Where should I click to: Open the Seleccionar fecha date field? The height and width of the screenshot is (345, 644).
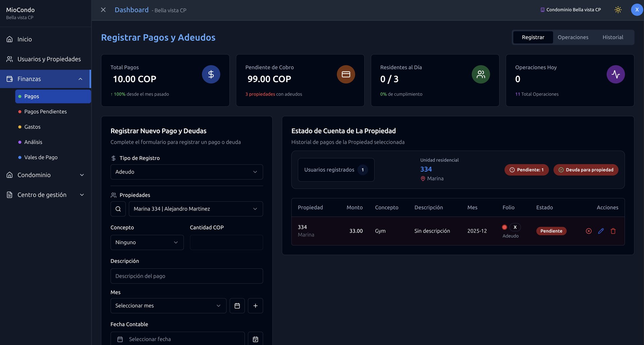pos(178,339)
